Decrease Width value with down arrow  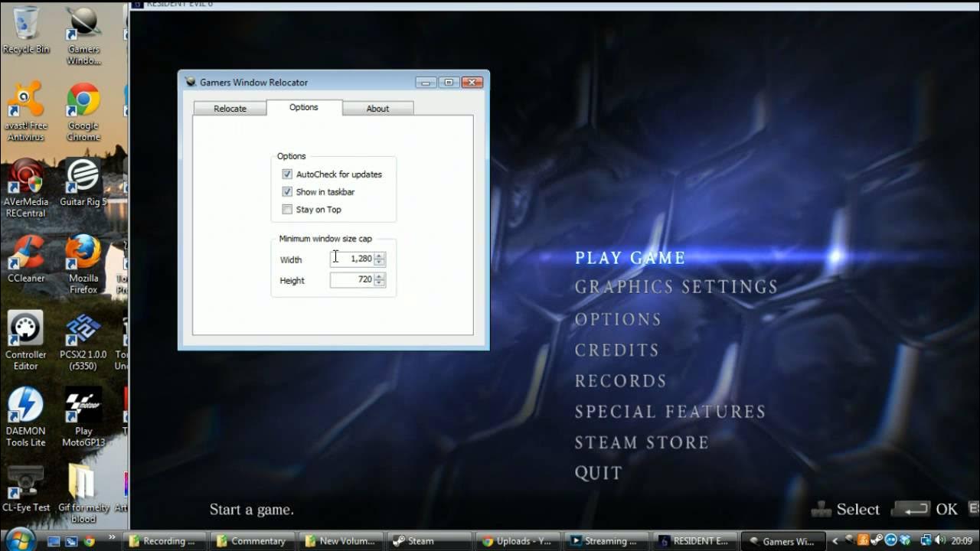(380, 262)
